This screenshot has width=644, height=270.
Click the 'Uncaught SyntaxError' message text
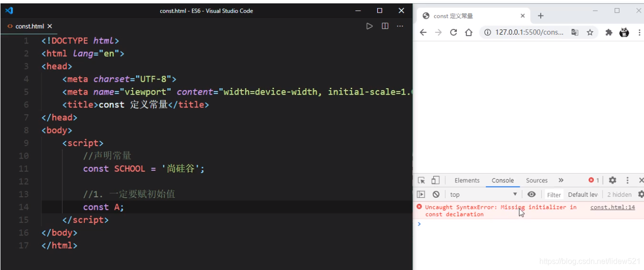(501, 211)
